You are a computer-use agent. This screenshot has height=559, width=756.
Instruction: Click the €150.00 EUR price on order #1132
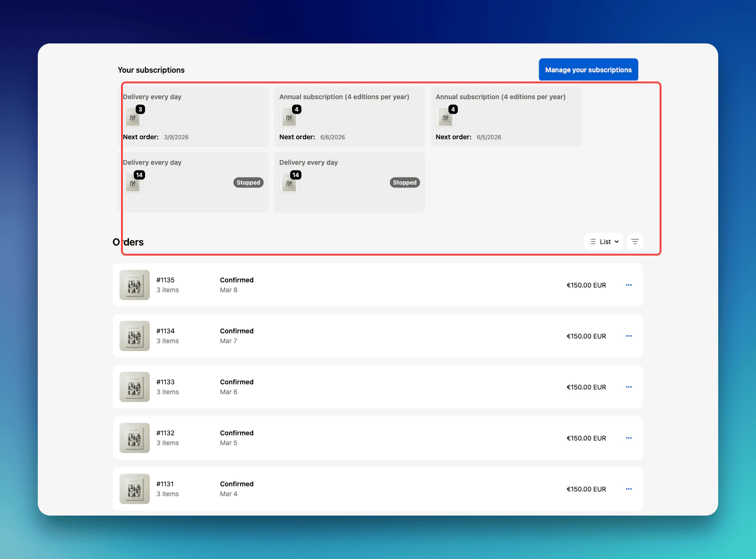pyautogui.click(x=586, y=438)
